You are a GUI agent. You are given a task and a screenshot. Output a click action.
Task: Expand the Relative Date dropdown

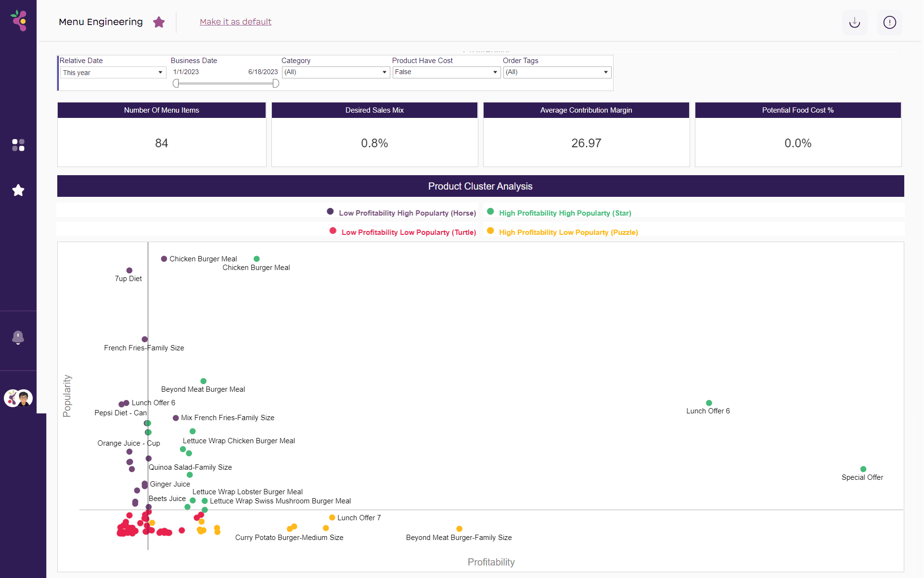tap(113, 73)
